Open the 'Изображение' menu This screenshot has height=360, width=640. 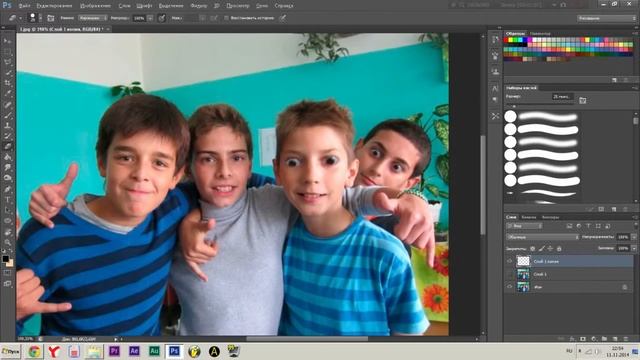click(95, 6)
